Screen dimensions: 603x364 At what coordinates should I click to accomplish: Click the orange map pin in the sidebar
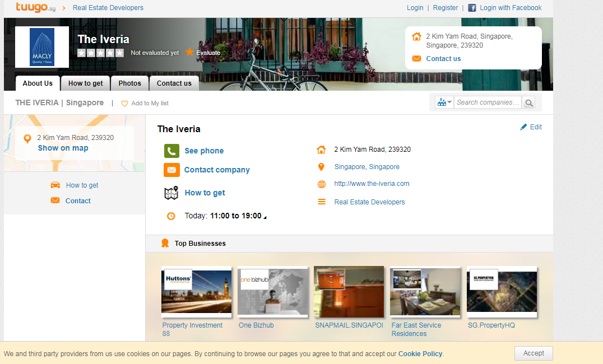(27, 138)
